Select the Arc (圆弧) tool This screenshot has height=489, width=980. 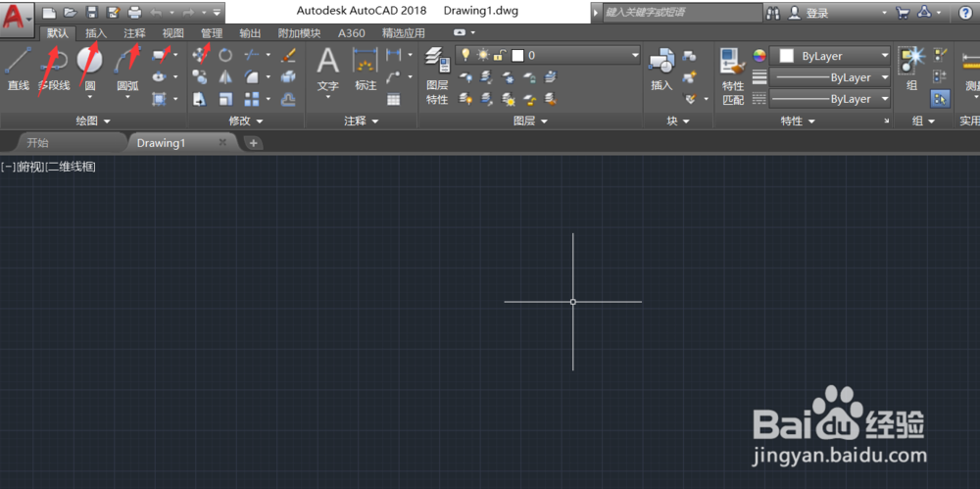click(127, 70)
